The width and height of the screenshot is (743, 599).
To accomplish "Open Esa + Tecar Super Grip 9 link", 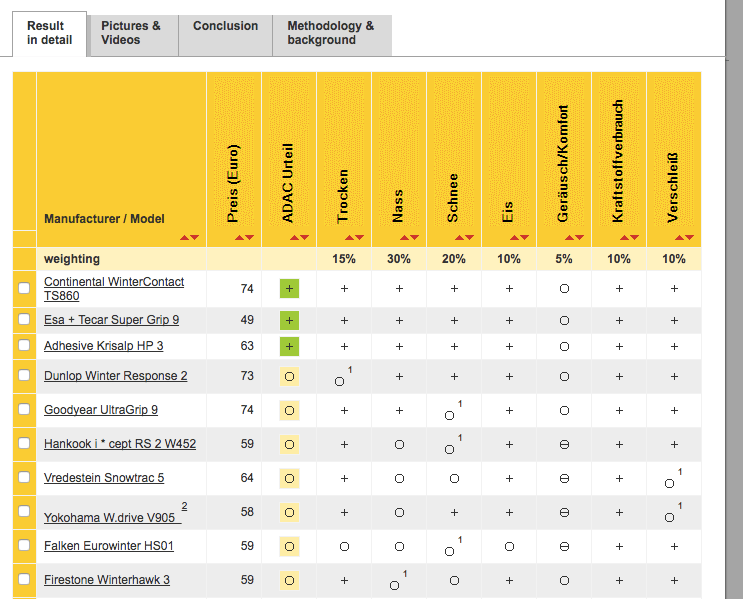I will pos(111,320).
